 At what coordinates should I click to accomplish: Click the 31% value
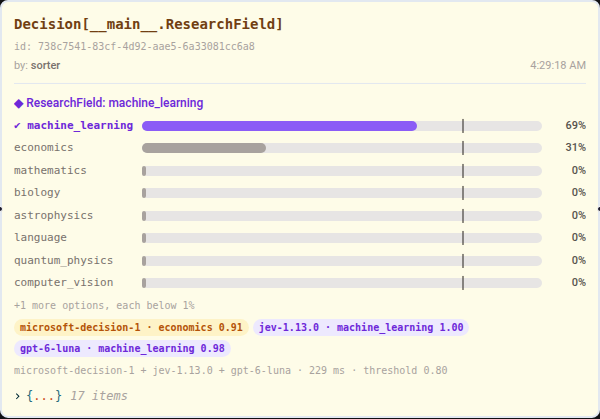[576, 147]
